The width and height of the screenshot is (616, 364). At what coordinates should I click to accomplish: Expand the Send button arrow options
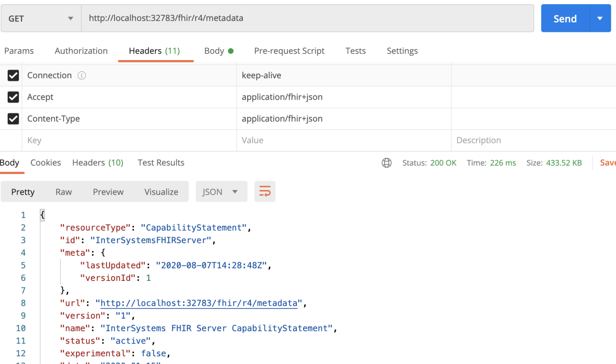coord(600,18)
